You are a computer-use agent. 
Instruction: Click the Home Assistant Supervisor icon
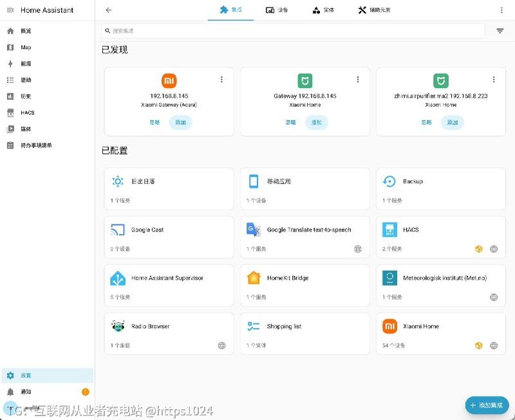point(118,278)
